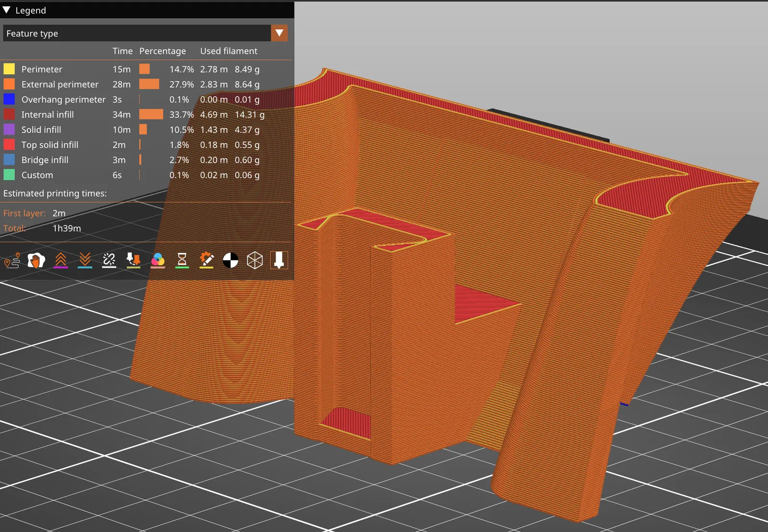This screenshot has height=532, width=768.
Task: Click the Estimated printing times label
Action: pos(55,193)
